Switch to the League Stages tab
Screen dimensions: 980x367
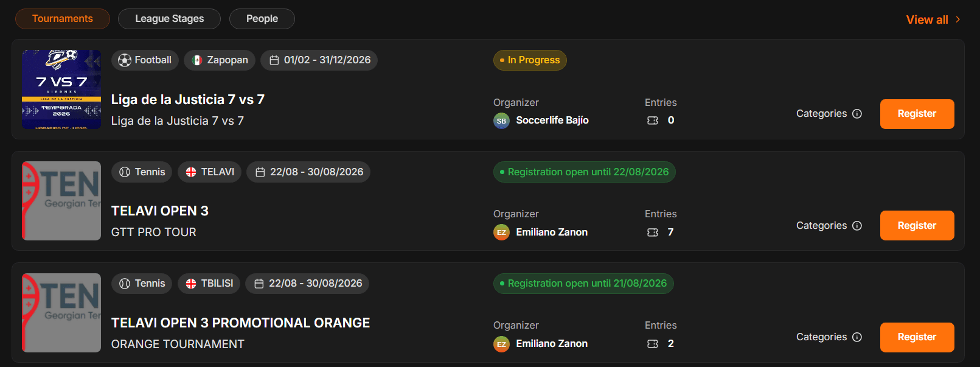pyautogui.click(x=170, y=19)
